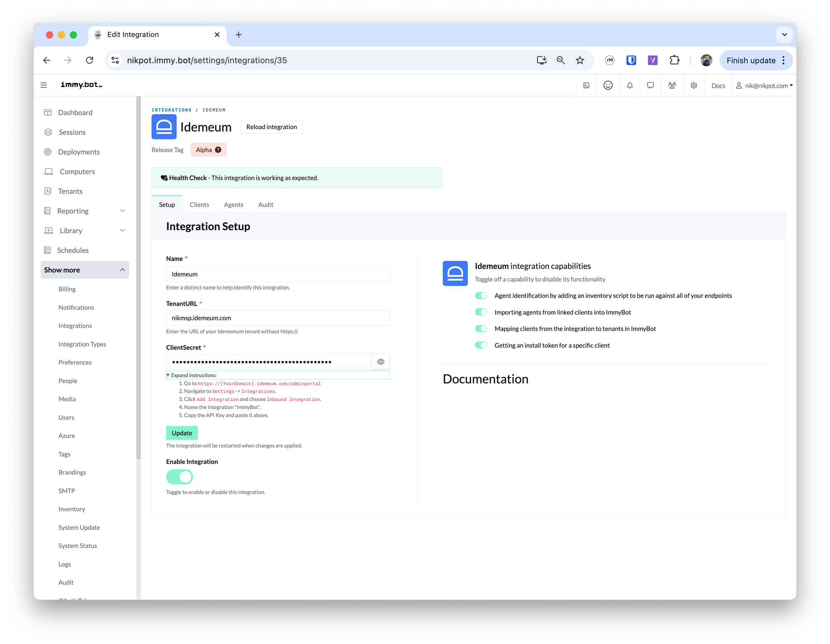The height and width of the screenshot is (644, 830).
Task: Toggle off Importing agents from linked clients
Action: [x=481, y=312]
